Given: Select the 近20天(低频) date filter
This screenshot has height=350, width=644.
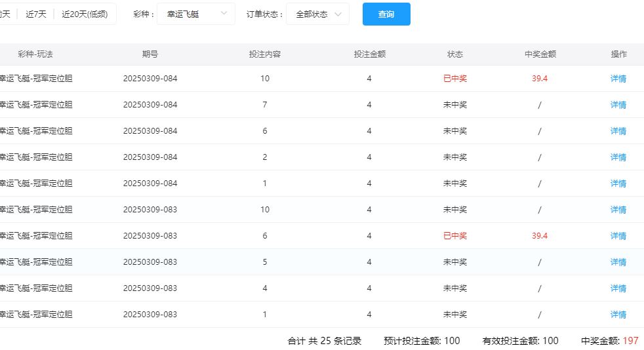Looking at the screenshot, I should tap(85, 14).
